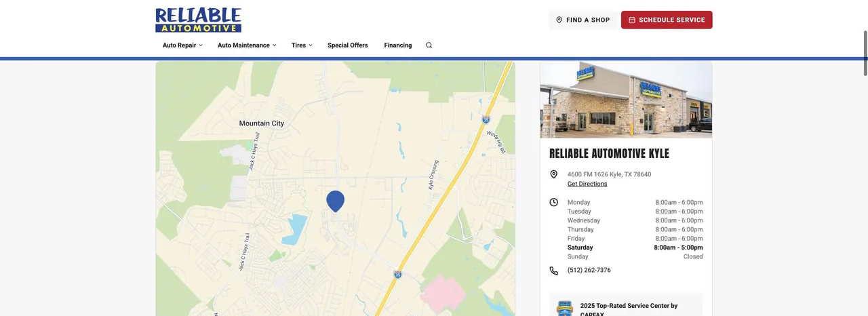This screenshot has width=868, height=316.
Task: Open the Financing menu item
Action: pos(398,45)
